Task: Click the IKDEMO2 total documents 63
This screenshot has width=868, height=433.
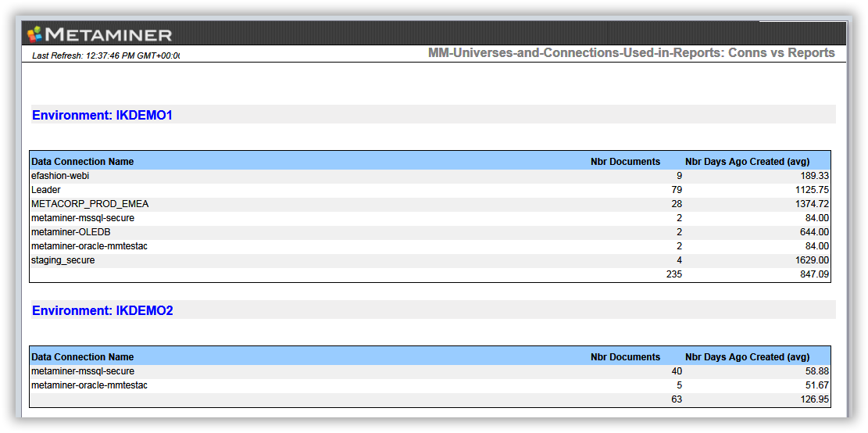Action: 677,399
